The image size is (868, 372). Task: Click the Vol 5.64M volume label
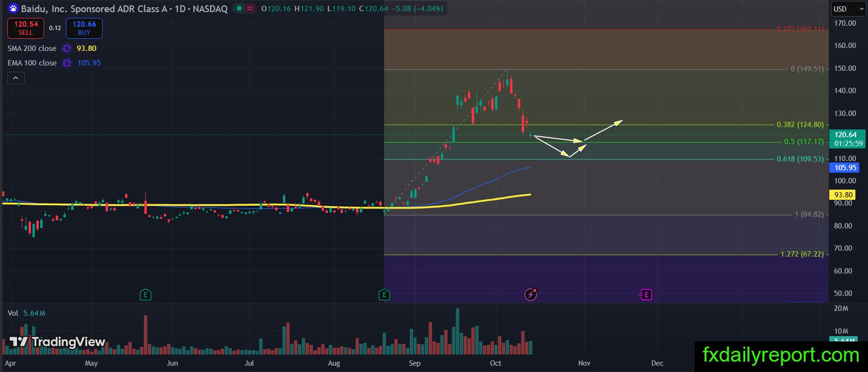(x=27, y=313)
